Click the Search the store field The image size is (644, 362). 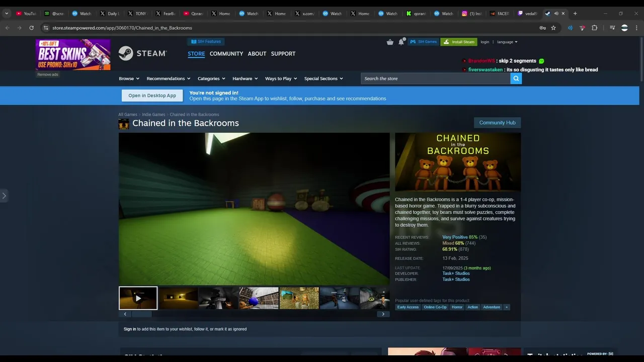pyautogui.click(x=435, y=78)
